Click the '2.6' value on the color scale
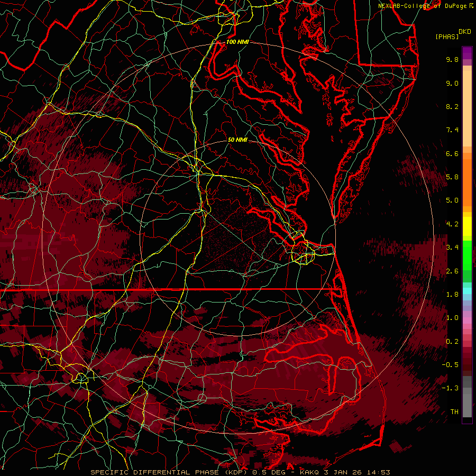The image size is (476, 476). 452,271
